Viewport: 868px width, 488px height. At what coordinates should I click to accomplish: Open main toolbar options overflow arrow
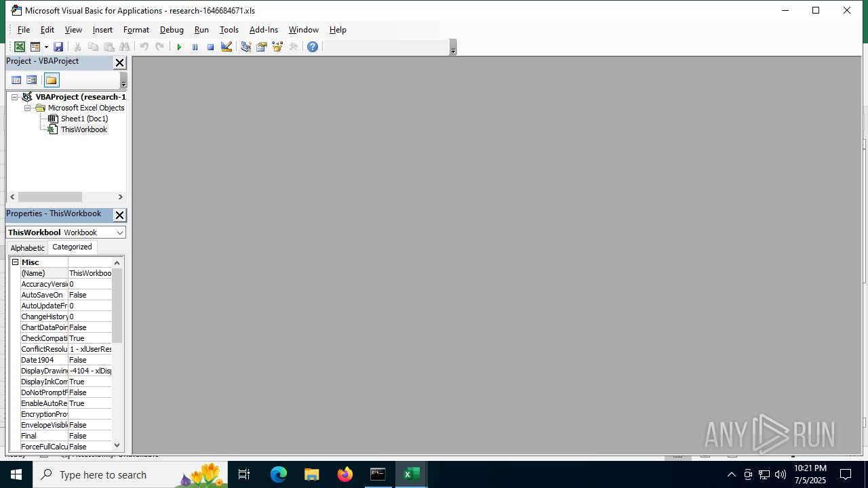453,47
